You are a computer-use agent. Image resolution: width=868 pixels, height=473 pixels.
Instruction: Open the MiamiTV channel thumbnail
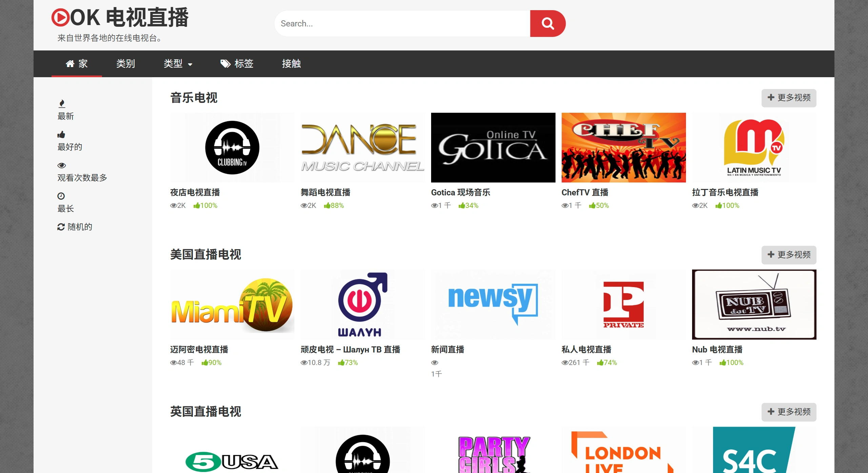(232, 304)
